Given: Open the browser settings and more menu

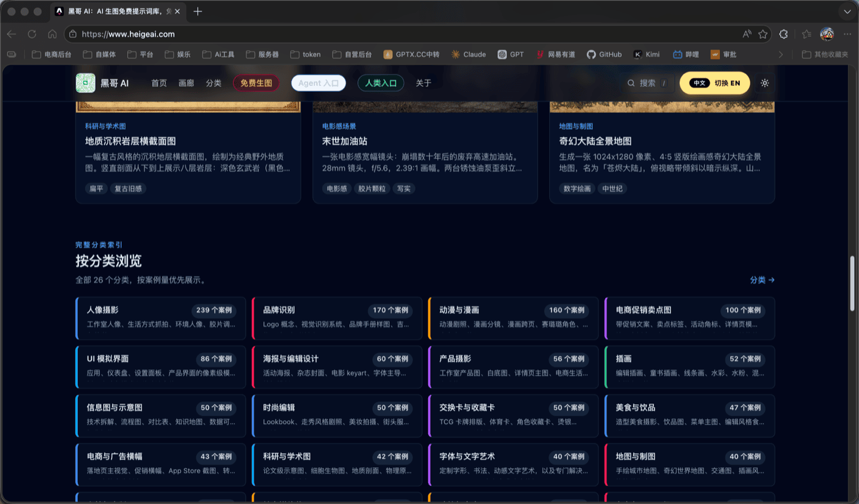Looking at the screenshot, I should tap(848, 34).
